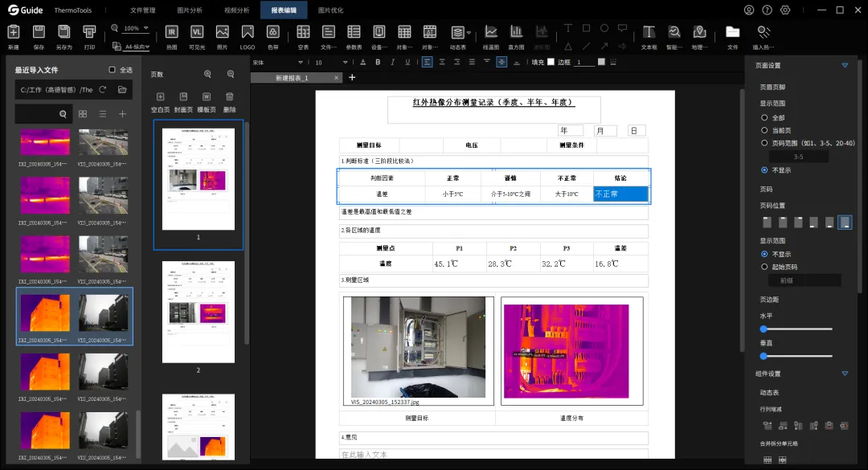
Task: Click the Save As (另存为) icon
Action: coord(63,37)
